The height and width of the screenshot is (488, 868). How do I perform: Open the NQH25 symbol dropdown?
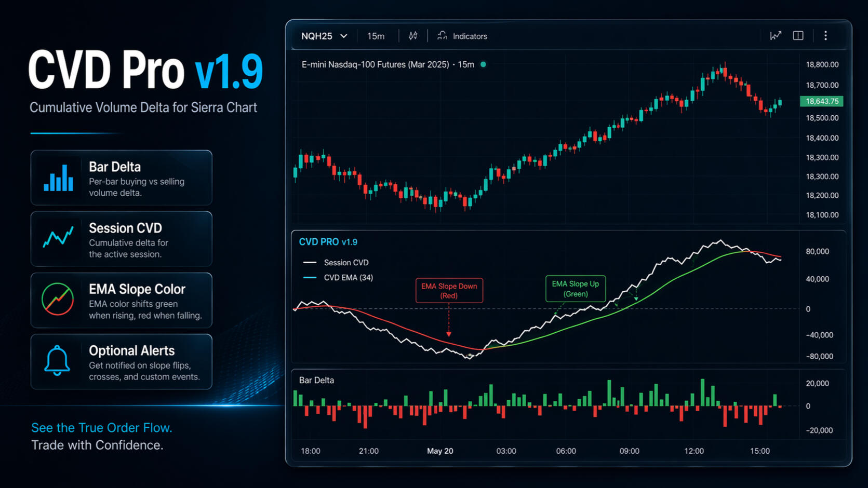tap(324, 36)
